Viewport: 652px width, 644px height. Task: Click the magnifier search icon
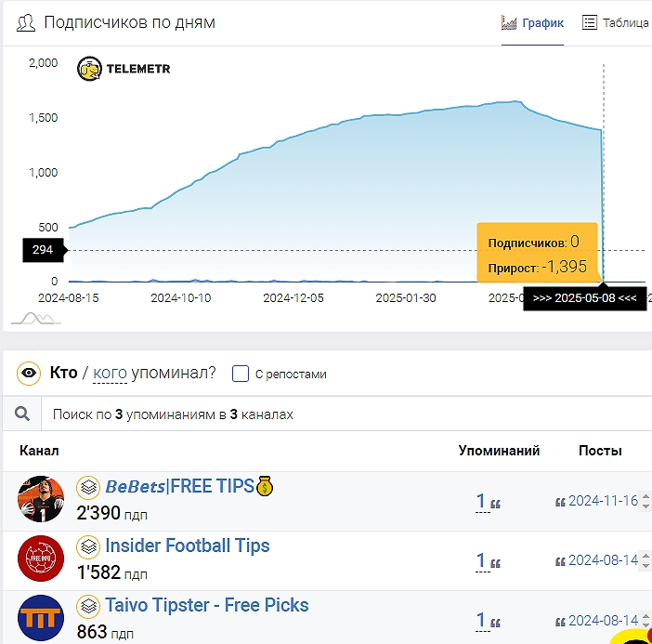pos(22,414)
